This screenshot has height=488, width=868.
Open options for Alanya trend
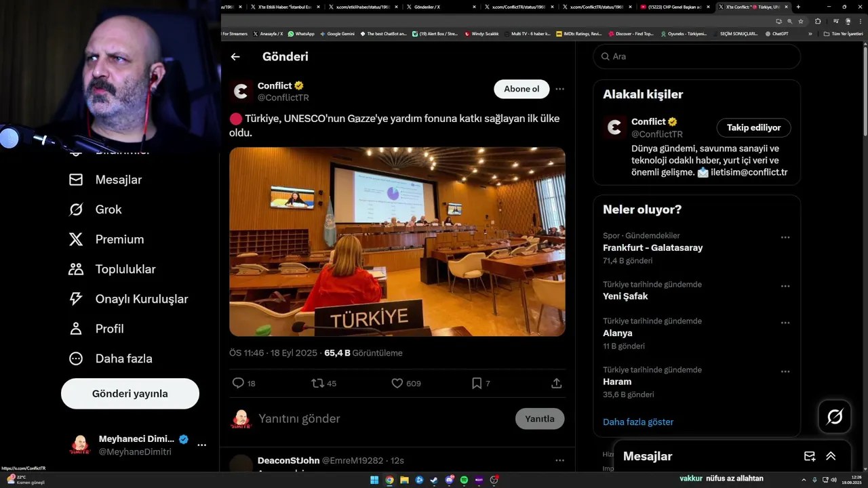tap(785, 323)
